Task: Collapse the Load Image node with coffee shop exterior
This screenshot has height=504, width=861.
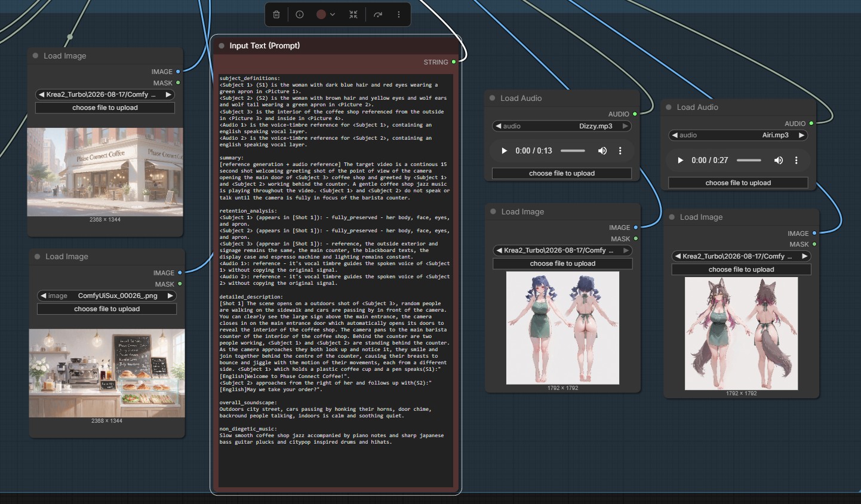Action: 36,56
